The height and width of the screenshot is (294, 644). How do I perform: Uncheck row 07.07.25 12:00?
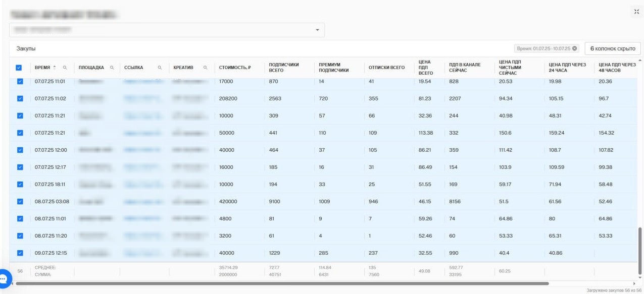[20, 150]
